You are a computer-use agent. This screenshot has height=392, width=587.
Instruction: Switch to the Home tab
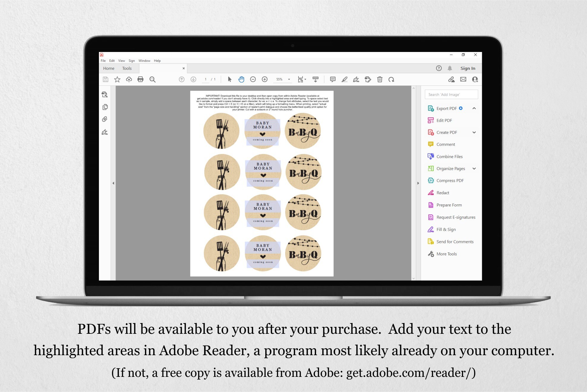(109, 68)
